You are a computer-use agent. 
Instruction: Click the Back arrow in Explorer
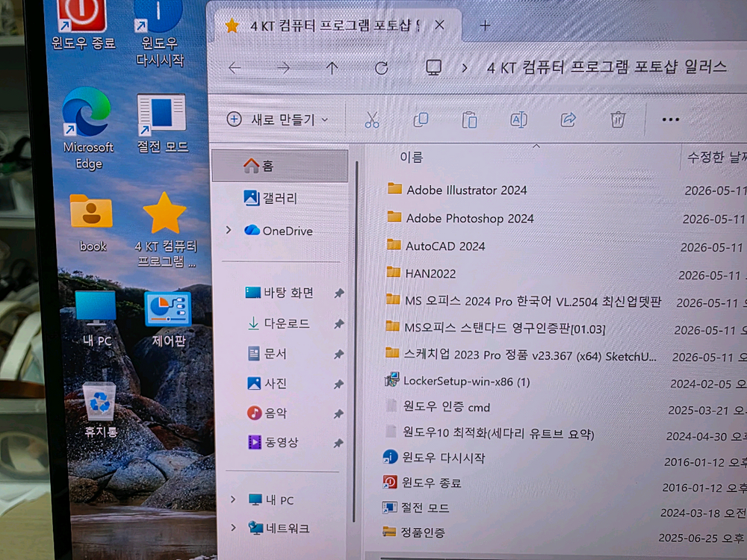pos(235,68)
